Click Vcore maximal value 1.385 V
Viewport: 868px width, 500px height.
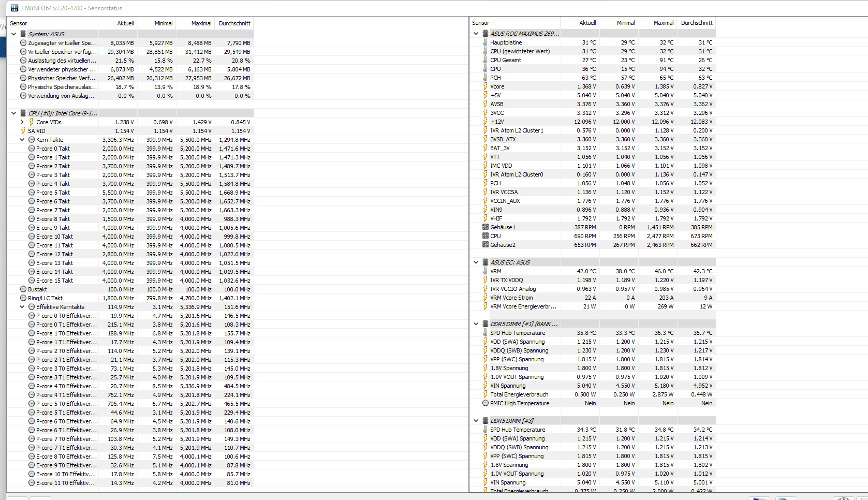pyautogui.click(x=664, y=86)
